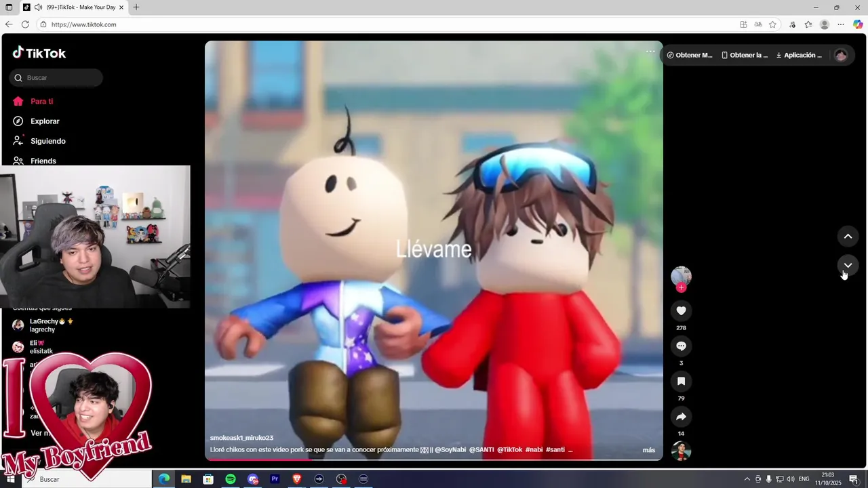Click the red video progress bar

tap(434, 460)
